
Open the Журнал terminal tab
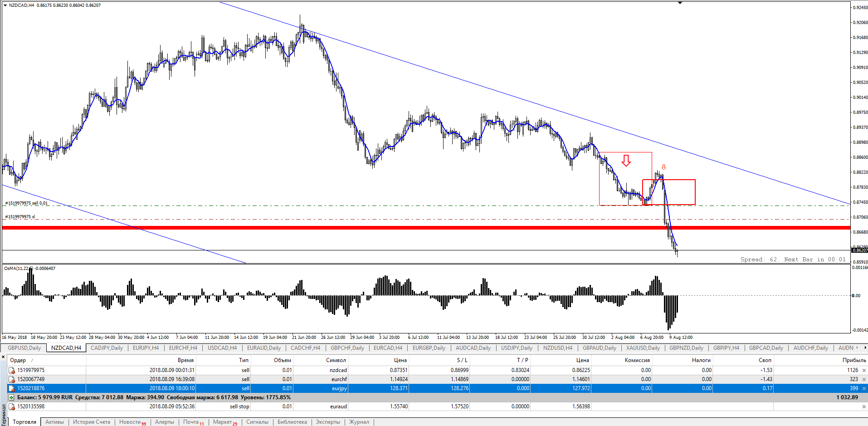(x=359, y=422)
